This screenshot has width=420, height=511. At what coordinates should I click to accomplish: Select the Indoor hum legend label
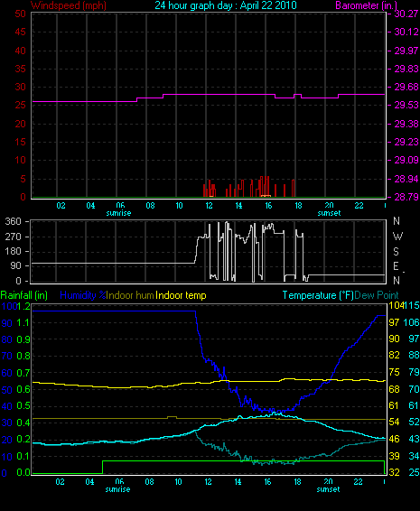coord(130,295)
